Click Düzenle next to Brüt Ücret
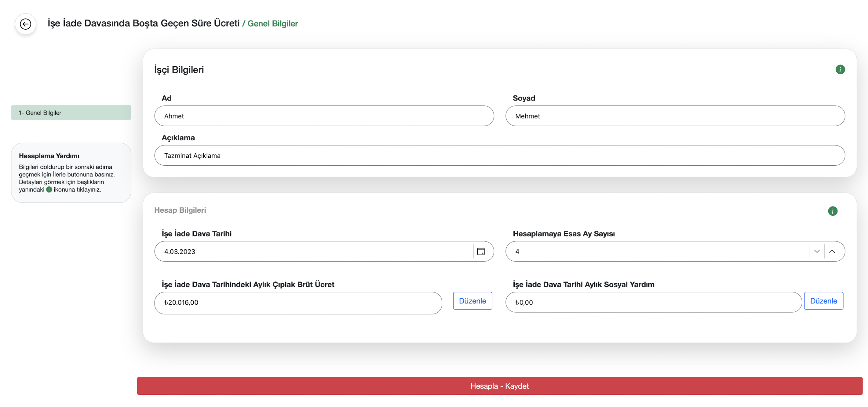 point(472,301)
